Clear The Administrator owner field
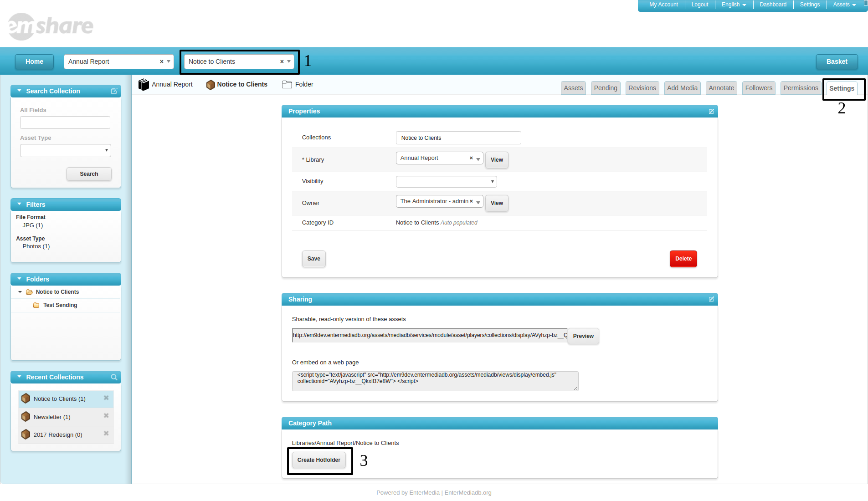 (x=471, y=201)
